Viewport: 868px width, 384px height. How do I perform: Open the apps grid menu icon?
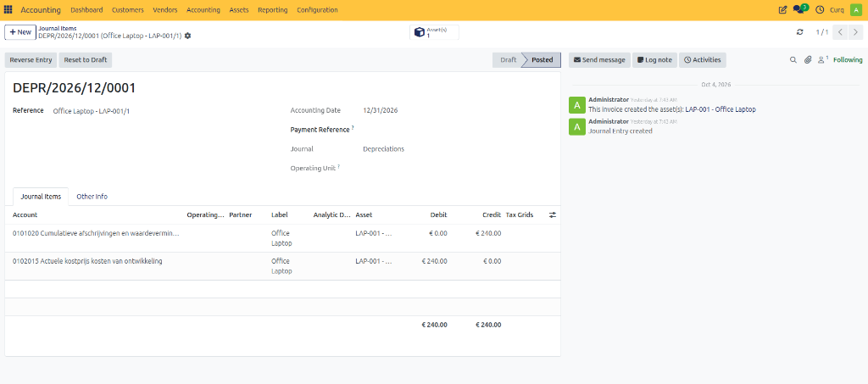pyautogui.click(x=8, y=10)
